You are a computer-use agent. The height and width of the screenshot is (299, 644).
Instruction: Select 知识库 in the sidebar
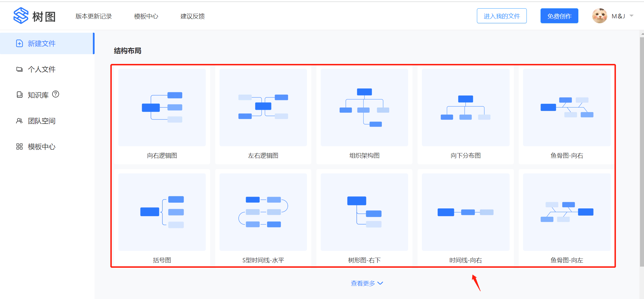[47, 95]
